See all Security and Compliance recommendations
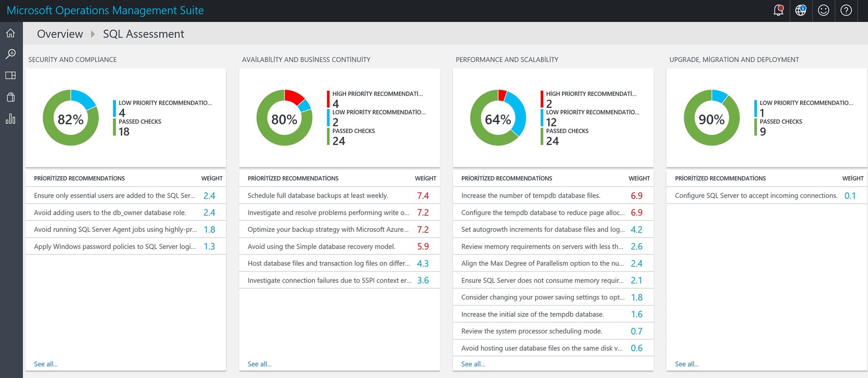The image size is (868, 378). pyautogui.click(x=46, y=364)
